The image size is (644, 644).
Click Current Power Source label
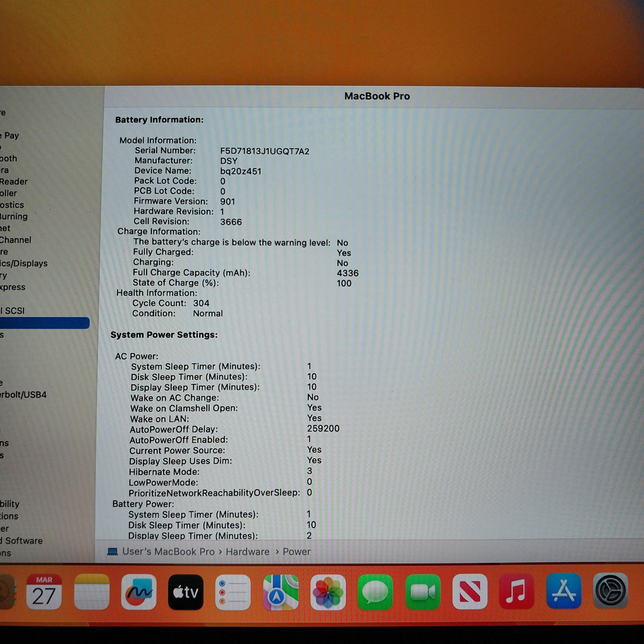[177, 451]
